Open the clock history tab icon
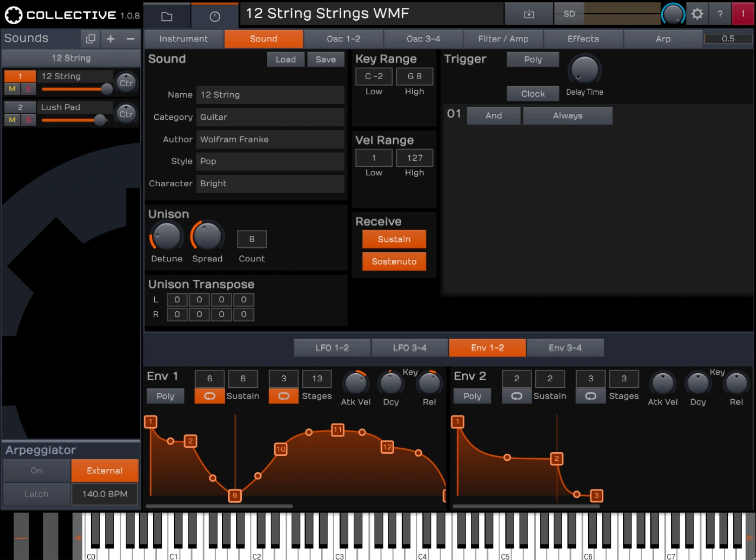756x560 pixels. point(215,16)
